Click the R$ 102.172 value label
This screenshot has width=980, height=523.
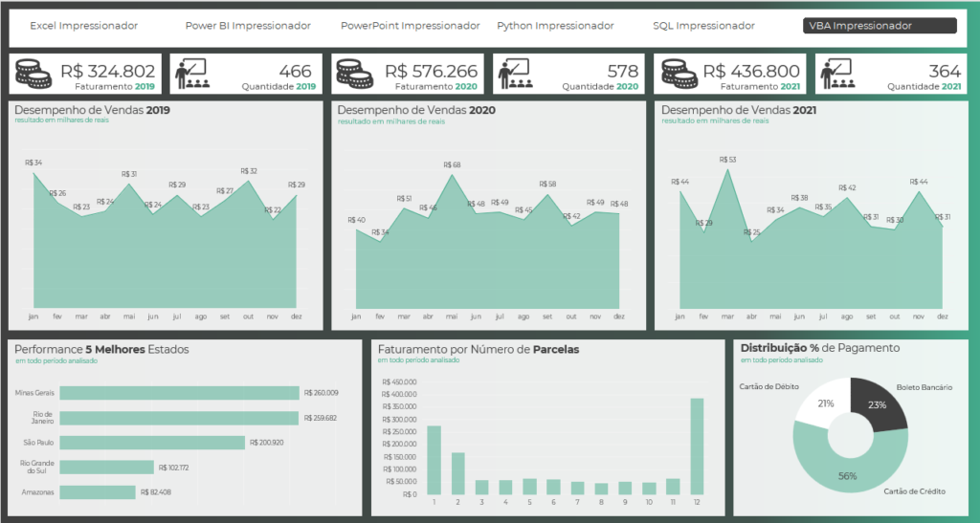tap(174, 468)
